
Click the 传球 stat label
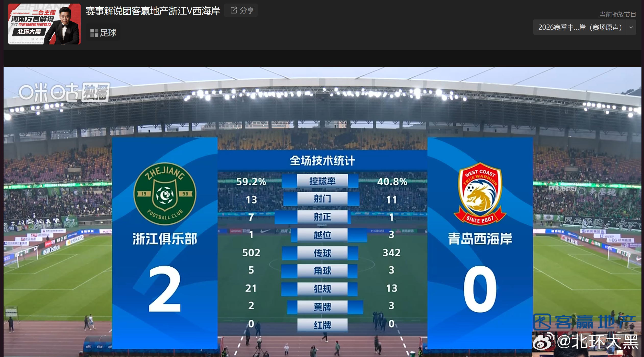(x=323, y=253)
